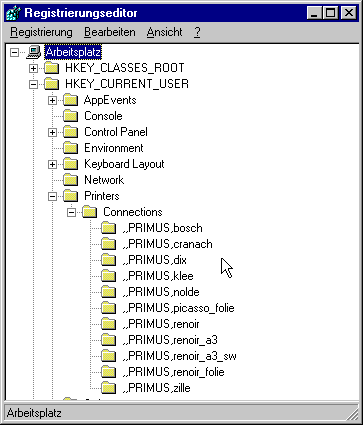Open the Ansicht menu

165,32
